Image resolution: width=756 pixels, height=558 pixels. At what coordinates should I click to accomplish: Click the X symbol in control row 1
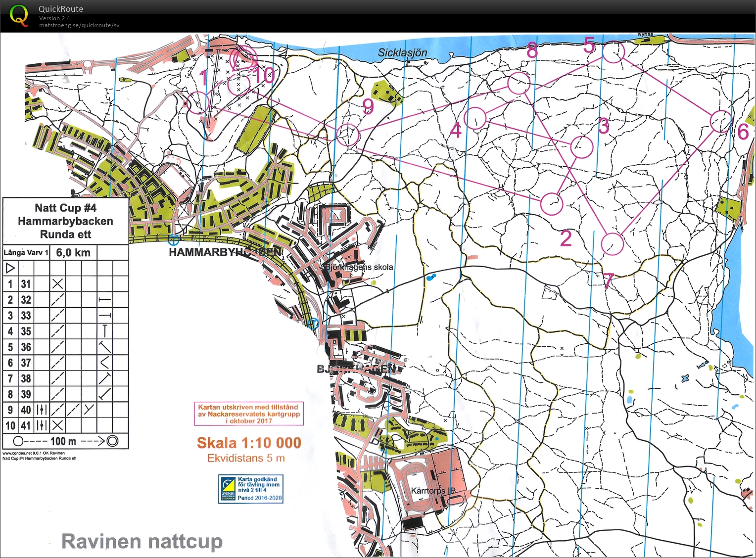click(58, 283)
